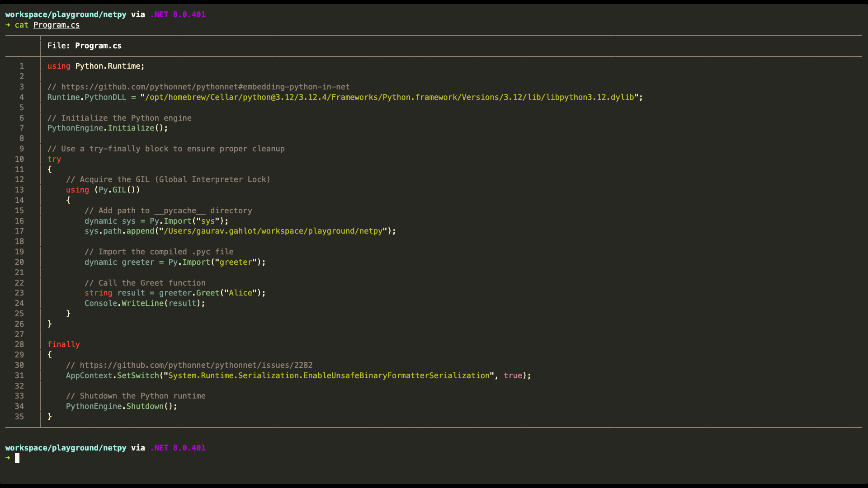This screenshot has width=868, height=488.
Task: Click the red 'finally' keyword
Action: [64, 344]
